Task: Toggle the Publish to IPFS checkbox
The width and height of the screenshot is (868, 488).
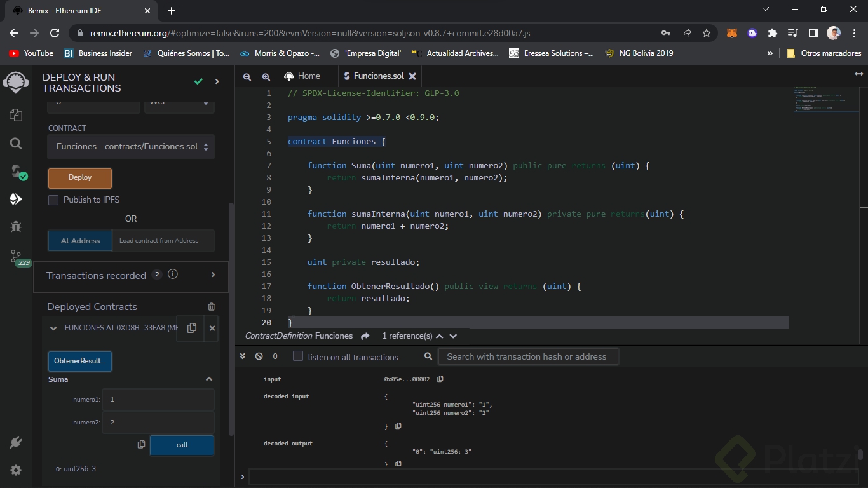Action: [x=53, y=200]
